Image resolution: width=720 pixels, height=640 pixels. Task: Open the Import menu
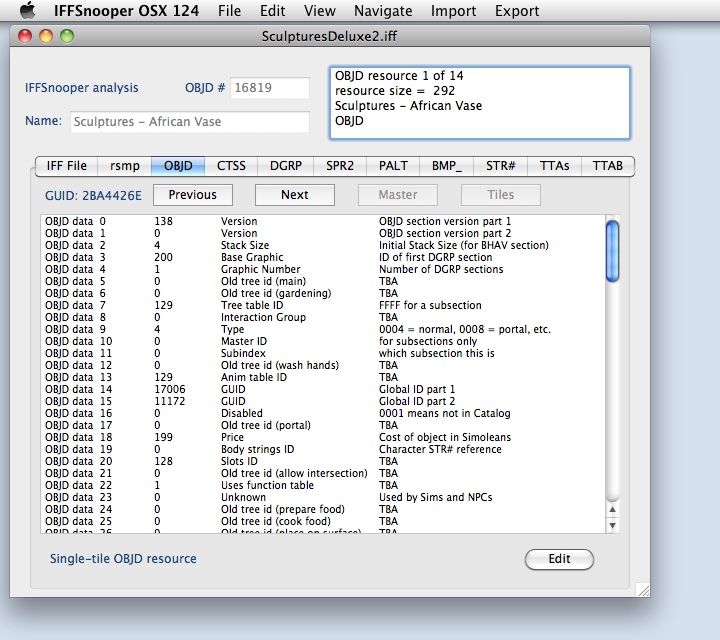tap(453, 11)
